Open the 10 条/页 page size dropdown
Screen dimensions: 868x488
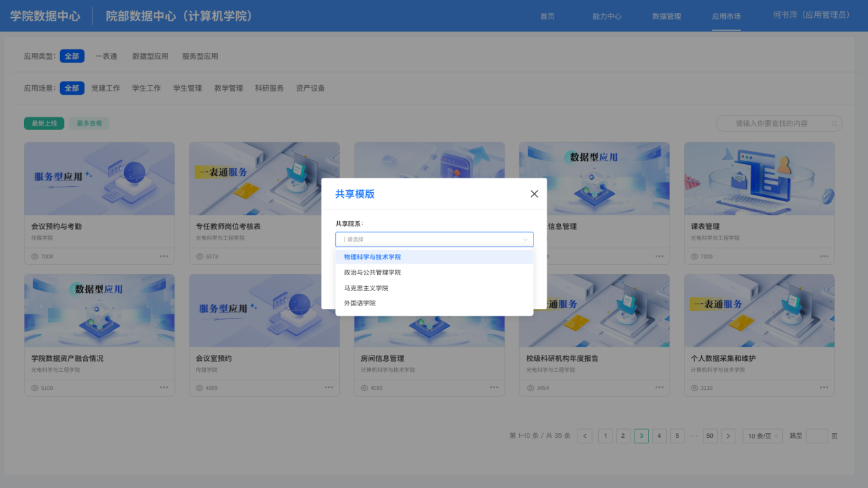point(762,436)
